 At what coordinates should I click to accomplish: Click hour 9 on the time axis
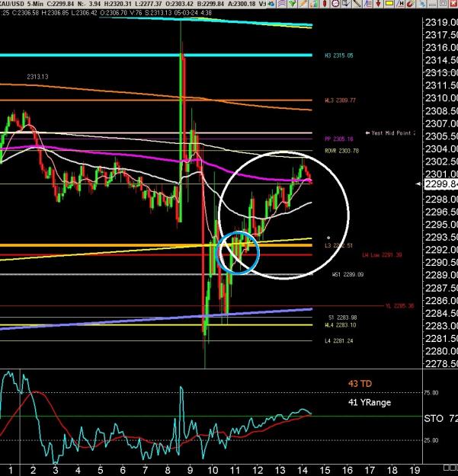pos(190,470)
